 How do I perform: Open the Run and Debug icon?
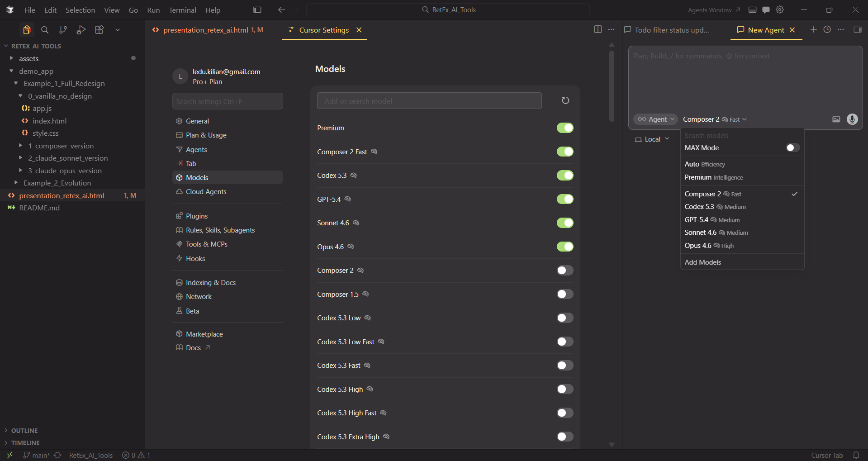click(81, 30)
